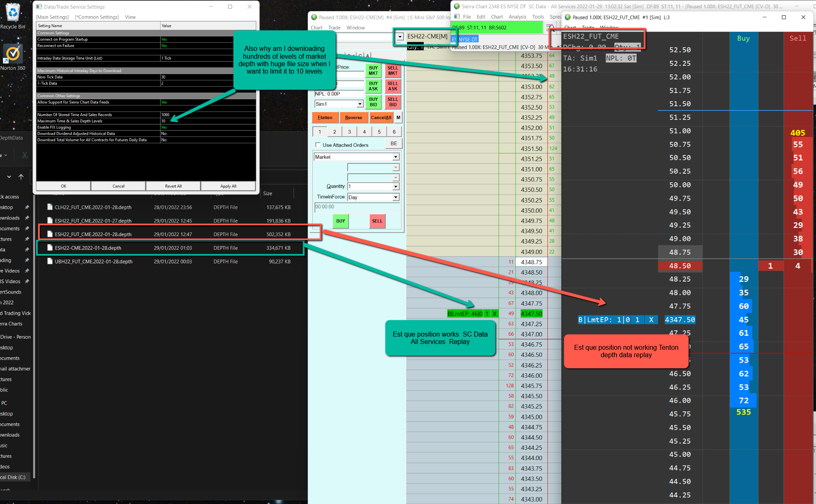Open the Market order type dropdown
Image resolution: width=816 pixels, height=504 pixels.
[396, 157]
